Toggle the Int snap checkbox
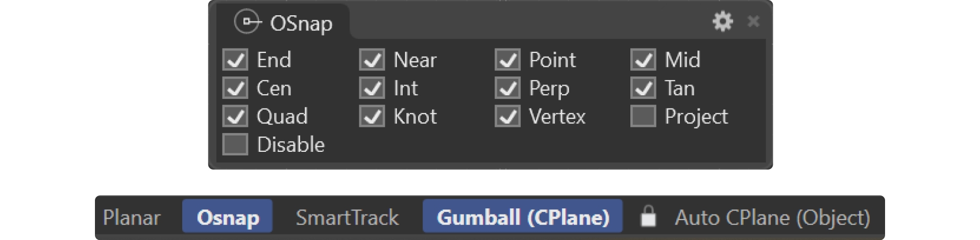The height and width of the screenshot is (240, 980). pos(372,89)
